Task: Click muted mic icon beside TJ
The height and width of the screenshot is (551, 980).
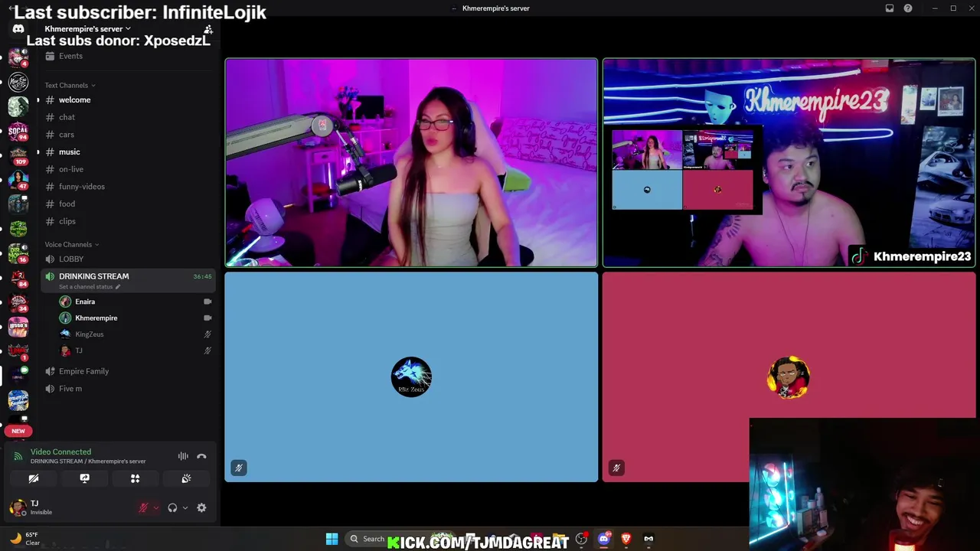Action: (x=207, y=350)
